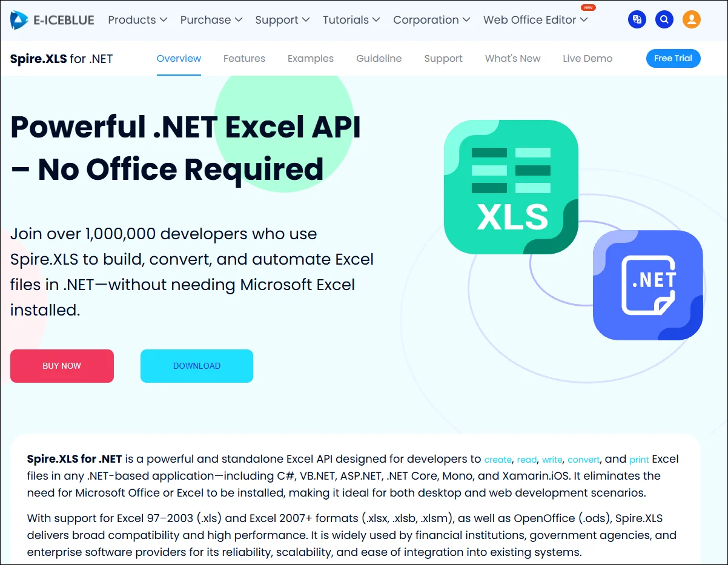The image size is (728, 565).
Task: Follow the "print" link
Action: [639, 460]
